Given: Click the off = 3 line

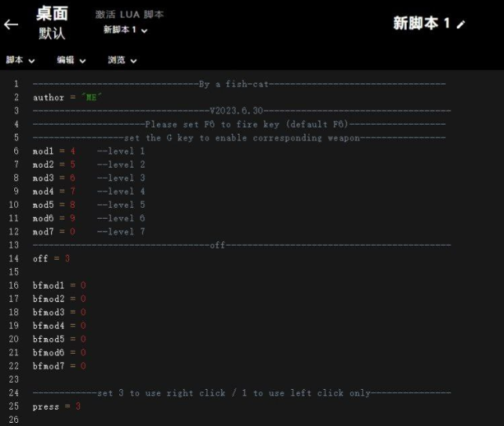Looking at the screenshot, I should [51, 259].
